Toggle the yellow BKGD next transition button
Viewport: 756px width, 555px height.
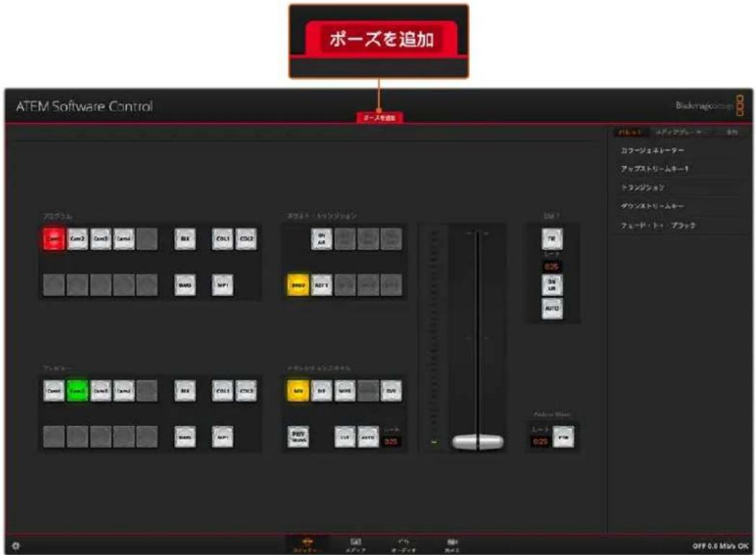click(x=298, y=285)
